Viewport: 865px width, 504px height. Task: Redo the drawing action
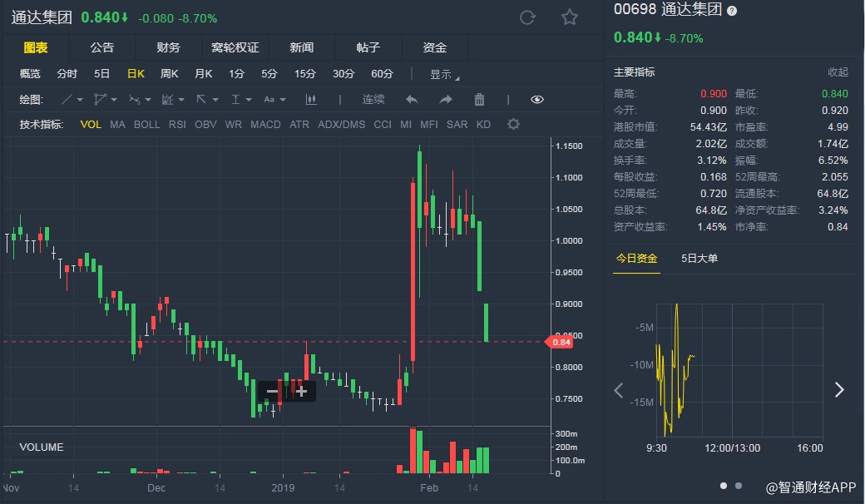tap(446, 100)
